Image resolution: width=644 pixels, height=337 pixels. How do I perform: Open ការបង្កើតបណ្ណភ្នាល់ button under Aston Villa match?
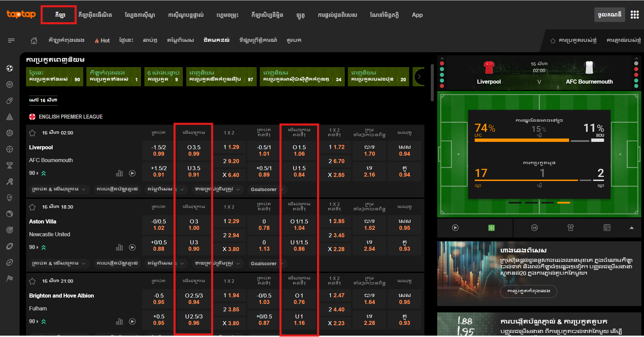pyautogui.click(x=117, y=264)
